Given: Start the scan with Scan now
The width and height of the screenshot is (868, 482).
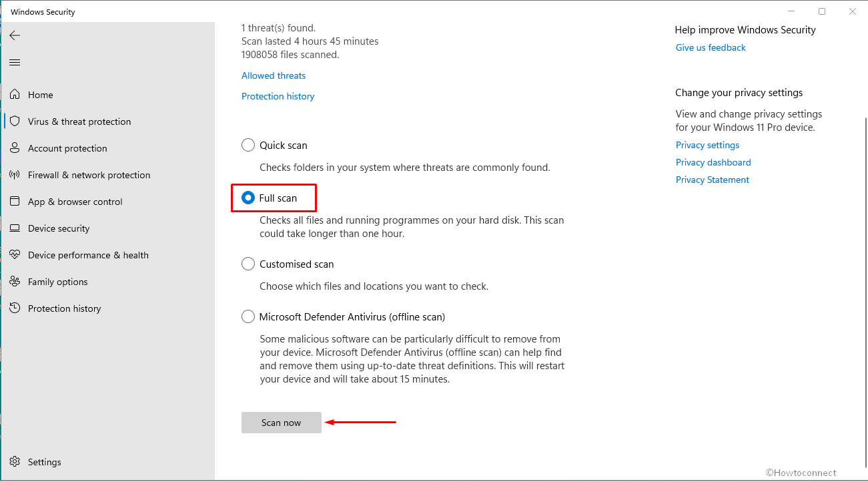Looking at the screenshot, I should click(282, 423).
